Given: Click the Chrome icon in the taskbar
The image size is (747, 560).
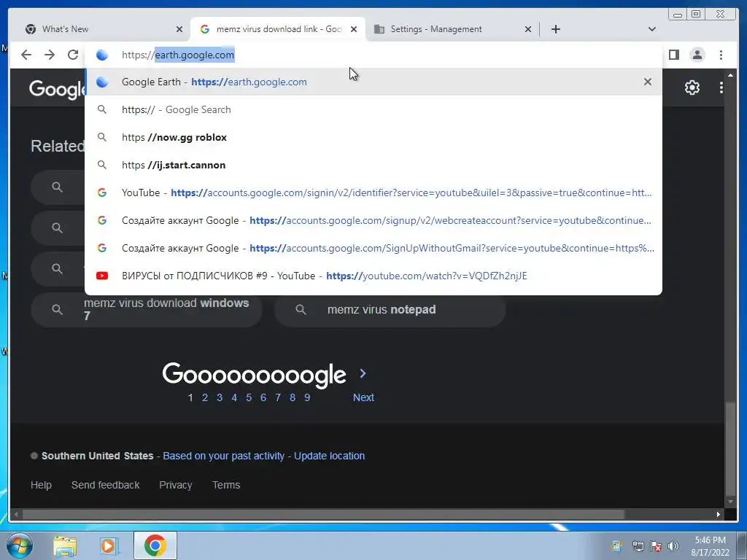Looking at the screenshot, I should [x=155, y=545].
